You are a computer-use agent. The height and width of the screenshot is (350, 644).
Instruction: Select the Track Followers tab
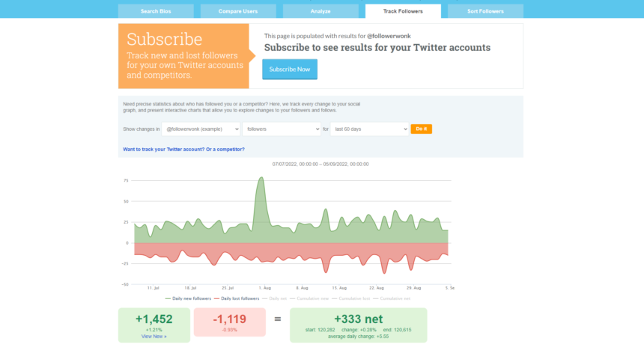tap(403, 11)
